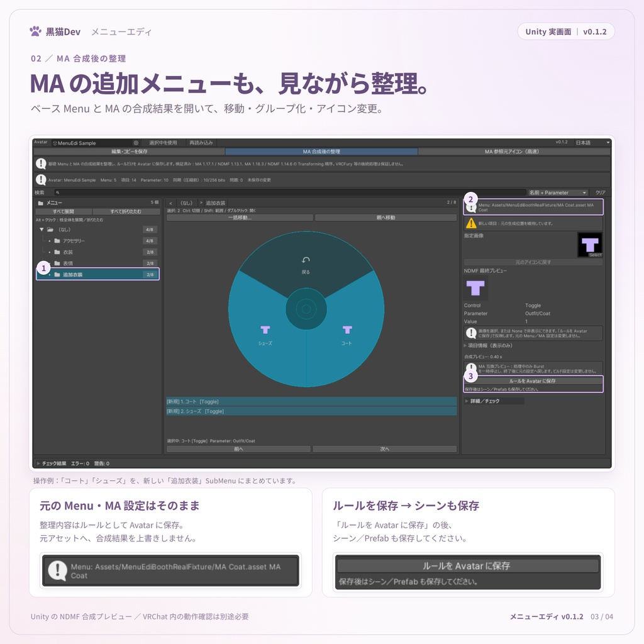Click the enlarged Menu: Assets/MenuEdiBoothRealFixture callout box
The image size is (644, 644).
(x=170, y=571)
